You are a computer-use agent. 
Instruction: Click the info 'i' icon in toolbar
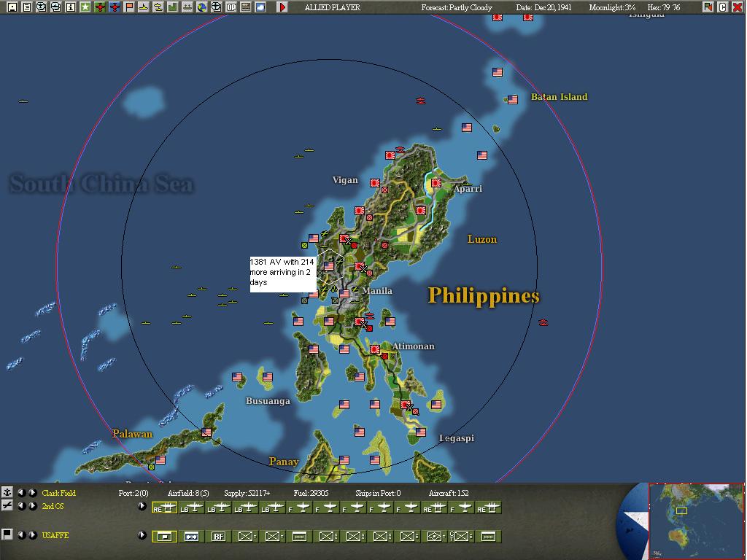[x=71, y=7]
